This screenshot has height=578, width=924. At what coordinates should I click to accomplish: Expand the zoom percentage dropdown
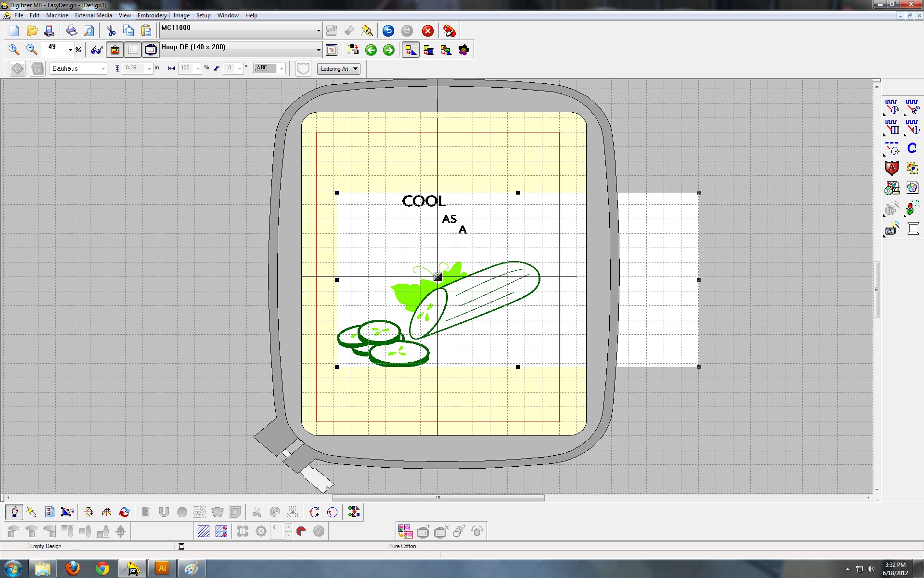pyautogui.click(x=70, y=50)
